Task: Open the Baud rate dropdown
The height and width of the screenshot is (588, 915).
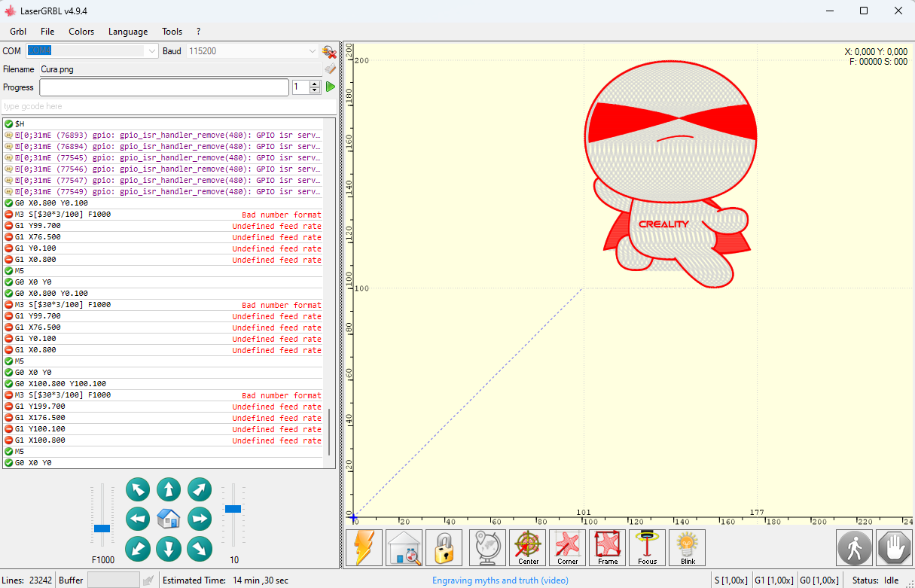Action: tap(313, 51)
